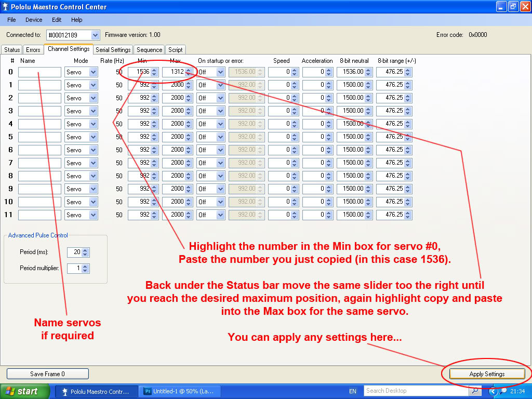The width and height of the screenshot is (532, 399).
Task: Open the Windows start menu
Action: click(x=24, y=391)
